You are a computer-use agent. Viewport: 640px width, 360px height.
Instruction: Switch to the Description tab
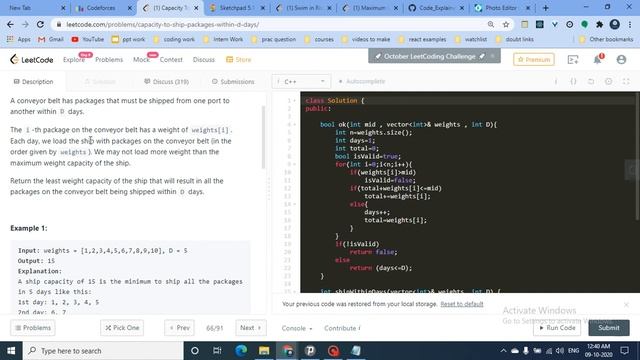coord(33,82)
